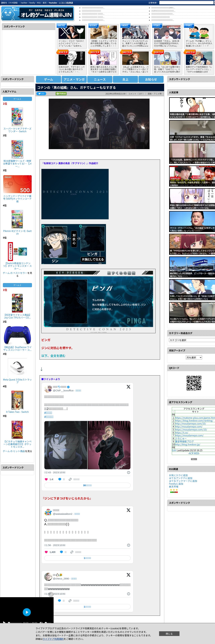Switch to the ニュース tab

100,79
